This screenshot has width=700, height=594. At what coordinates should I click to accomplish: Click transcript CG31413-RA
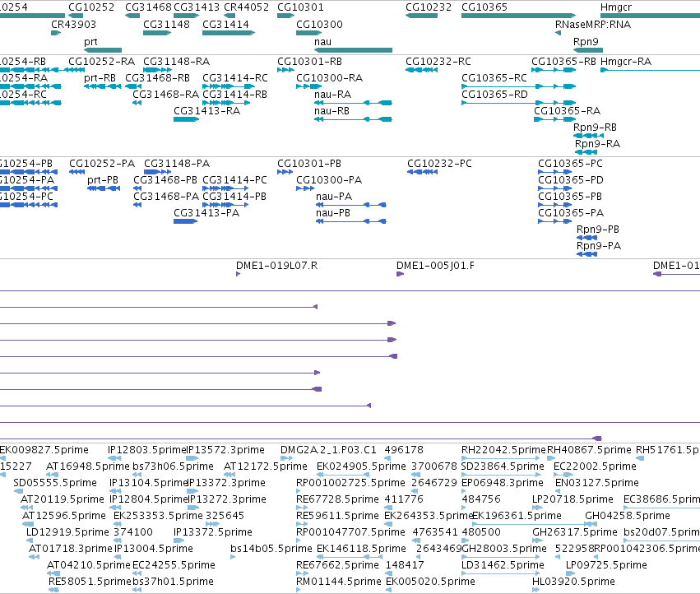(186, 119)
